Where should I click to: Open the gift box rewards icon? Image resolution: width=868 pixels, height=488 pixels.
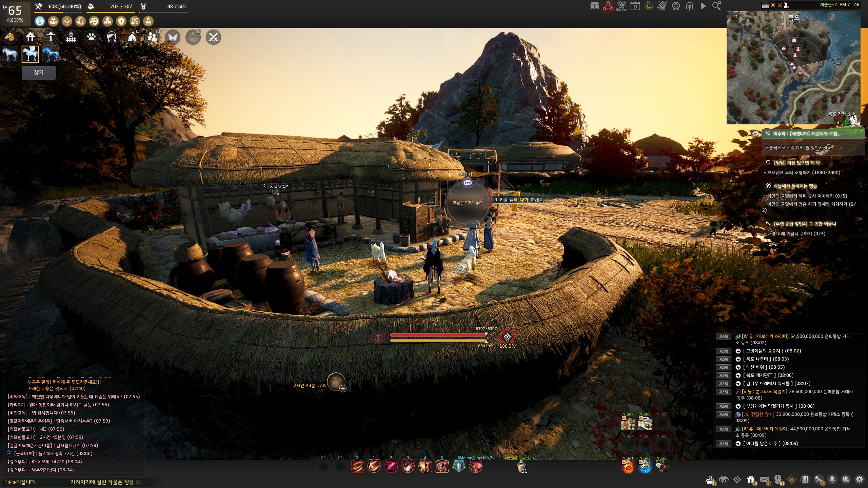point(751,480)
